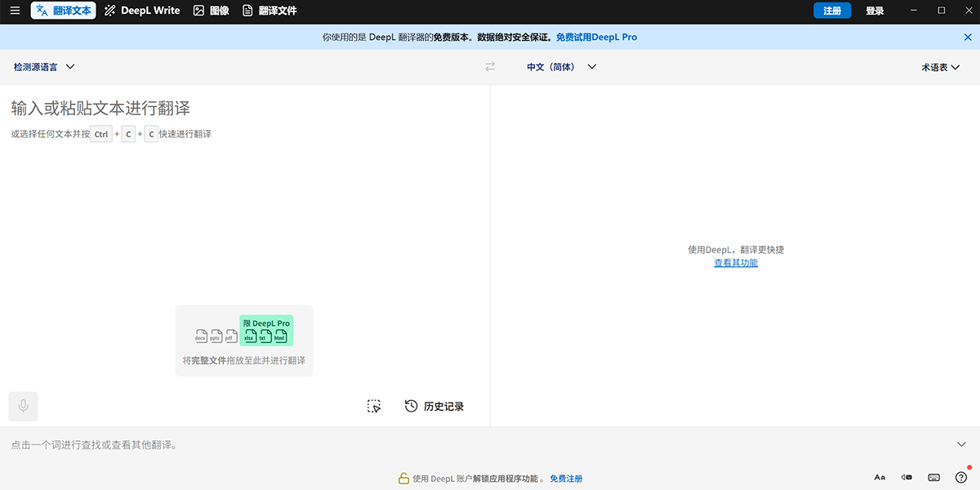Open text-to-speech playback settings icon

[x=906, y=477]
